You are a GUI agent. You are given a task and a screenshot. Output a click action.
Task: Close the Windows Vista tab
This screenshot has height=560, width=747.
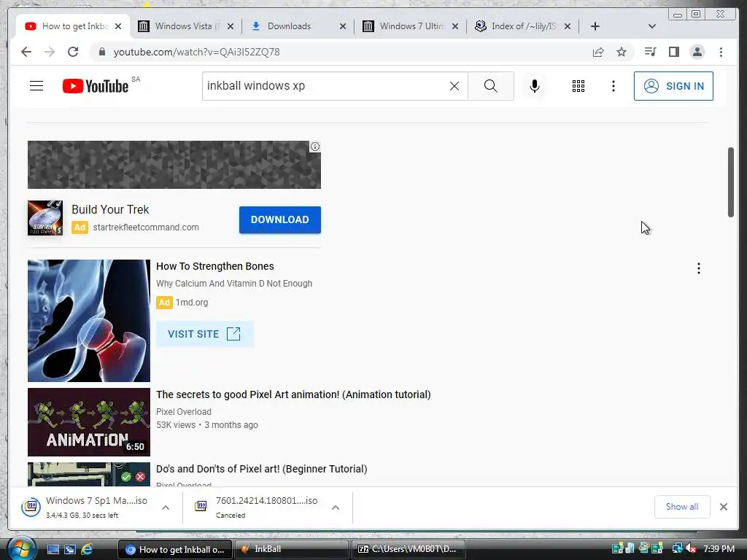[230, 26]
